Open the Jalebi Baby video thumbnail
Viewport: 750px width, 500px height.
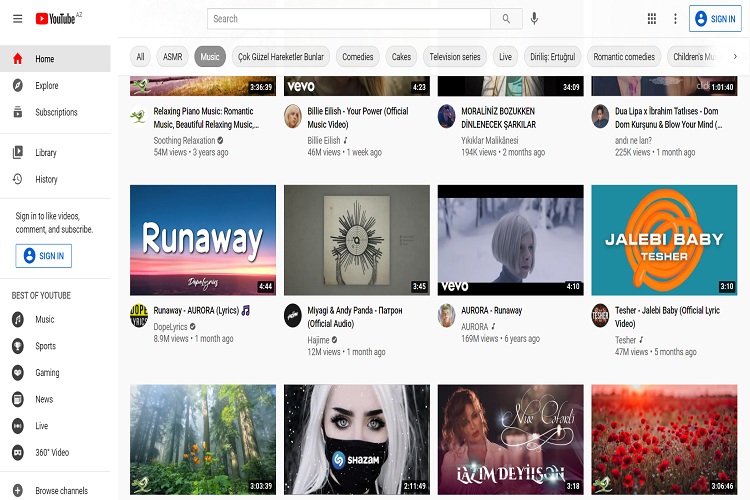(x=663, y=240)
